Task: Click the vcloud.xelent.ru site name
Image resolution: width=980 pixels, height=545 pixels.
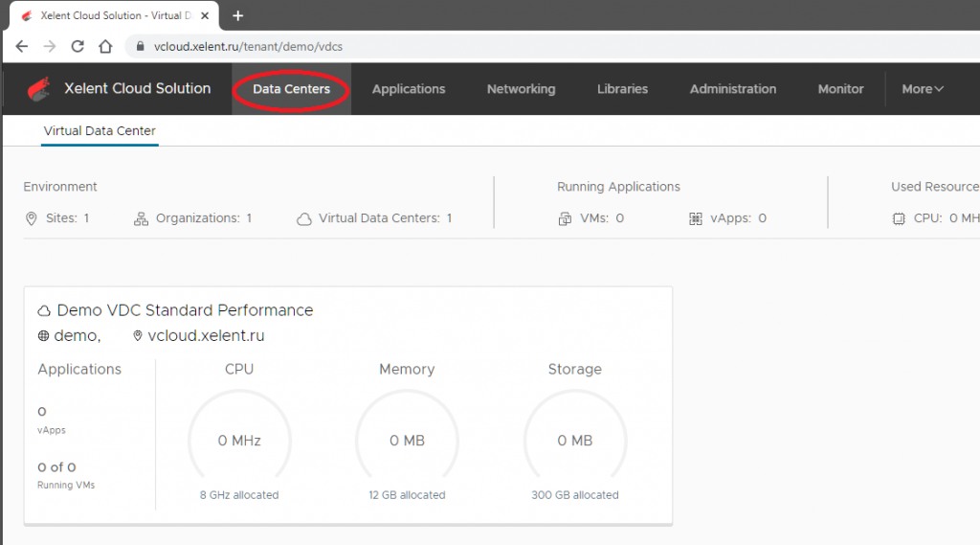Action: [206, 336]
